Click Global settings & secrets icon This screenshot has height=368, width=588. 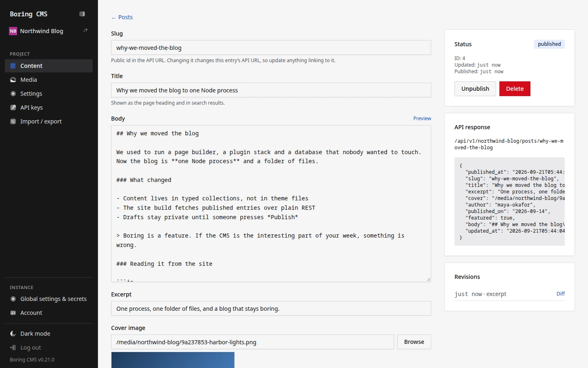coord(13,299)
